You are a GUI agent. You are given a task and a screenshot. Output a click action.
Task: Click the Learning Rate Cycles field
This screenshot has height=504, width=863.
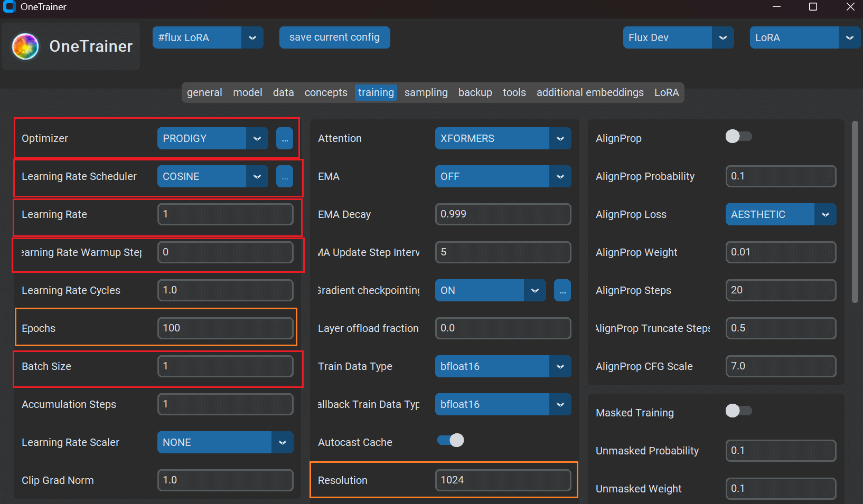click(226, 290)
